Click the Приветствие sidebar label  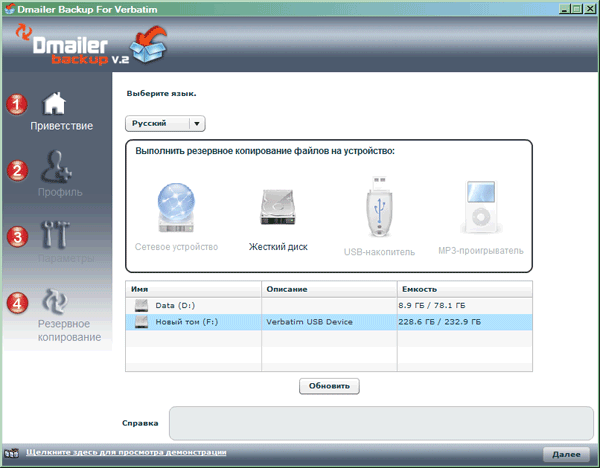click(x=62, y=126)
